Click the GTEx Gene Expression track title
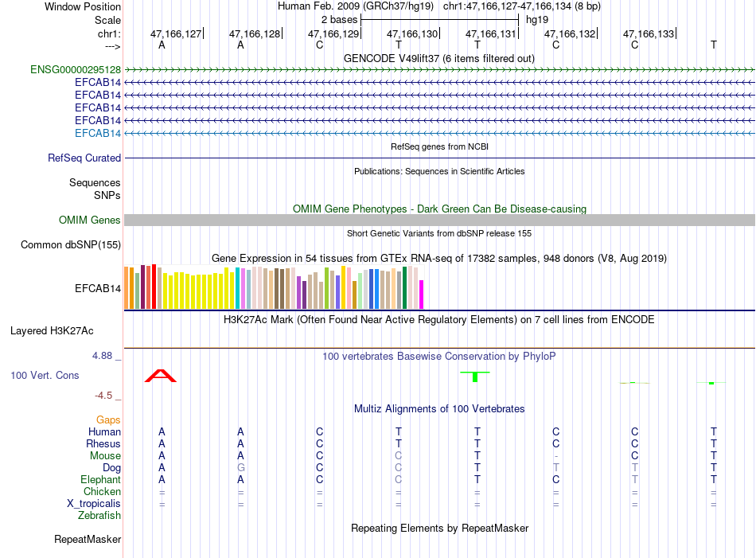Screen dimensions: 756x558 click(x=439, y=258)
